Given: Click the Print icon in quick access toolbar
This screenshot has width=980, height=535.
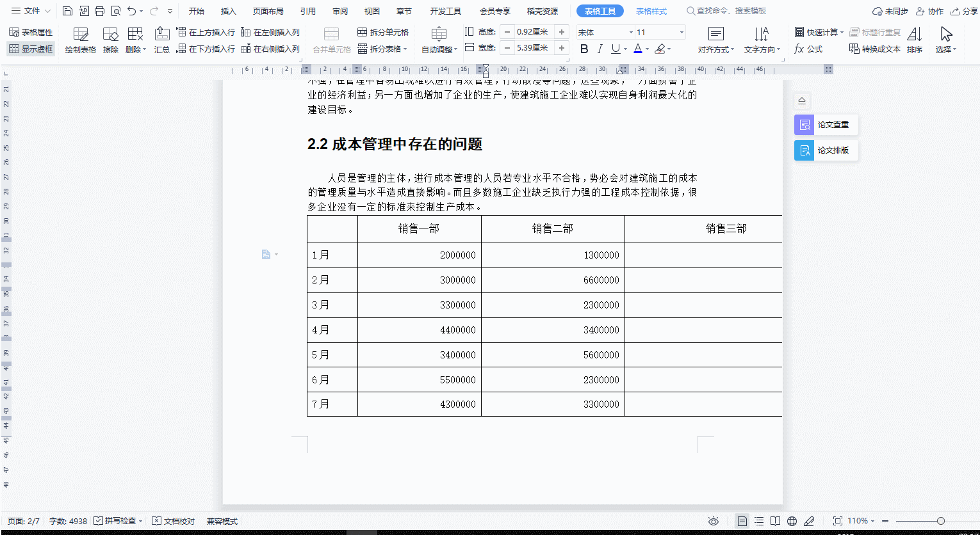Looking at the screenshot, I should coord(99,11).
